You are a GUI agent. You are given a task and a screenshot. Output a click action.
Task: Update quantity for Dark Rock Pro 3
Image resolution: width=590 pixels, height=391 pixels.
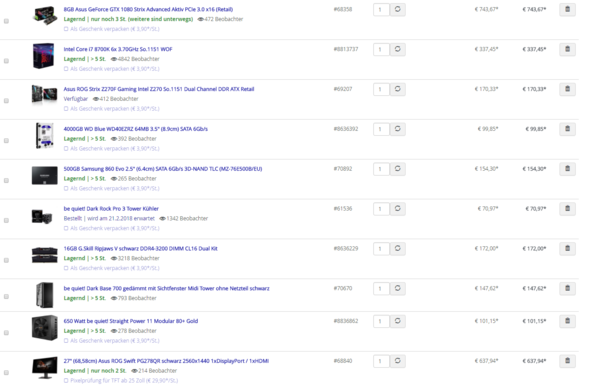pos(398,209)
